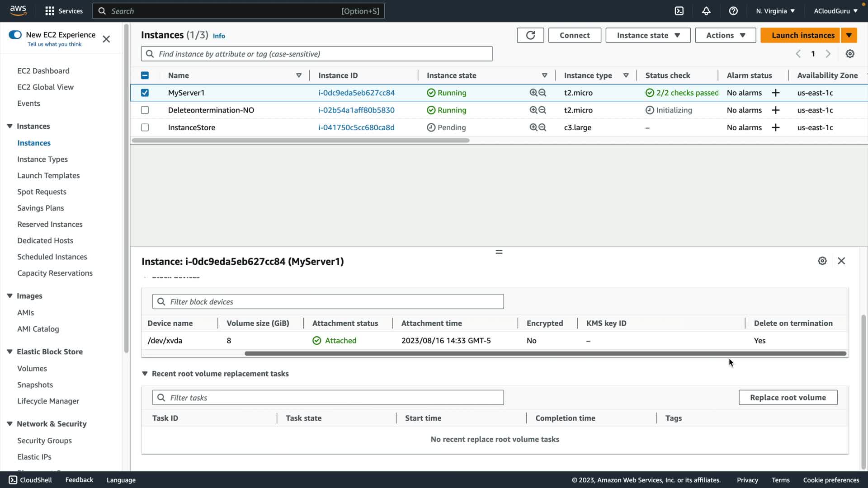Open Volumes in the sidebar
Image resolution: width=868 pixels, height=488 pixels.
(32, 368)
